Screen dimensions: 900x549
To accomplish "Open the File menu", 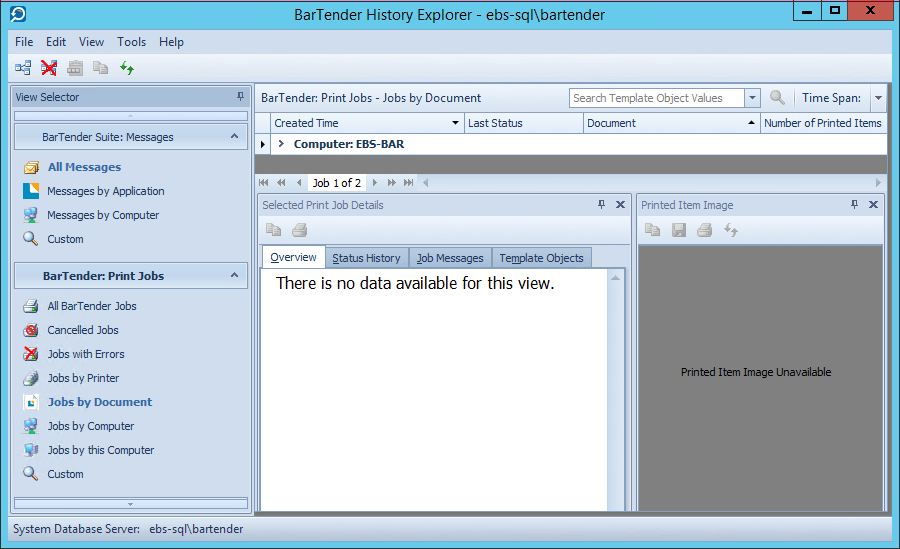I will pyautogui.click(x=24, y=42).
